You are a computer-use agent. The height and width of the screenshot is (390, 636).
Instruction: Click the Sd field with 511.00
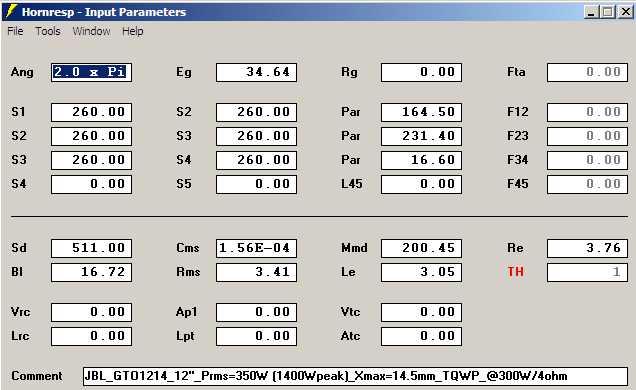pos(91,248)
